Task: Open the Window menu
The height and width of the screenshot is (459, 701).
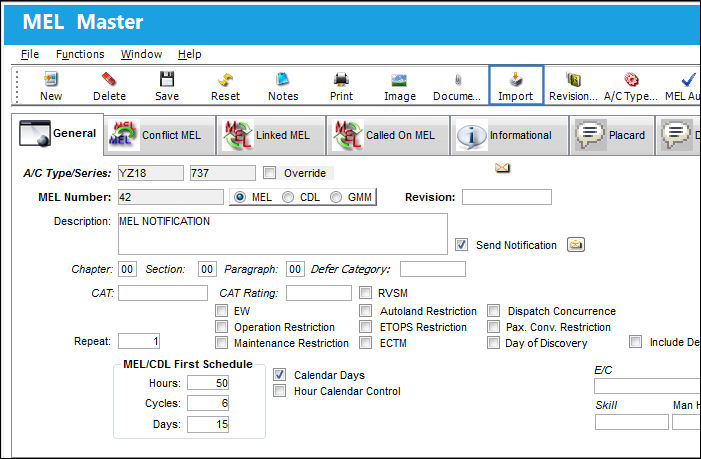Action: point(141,54)
